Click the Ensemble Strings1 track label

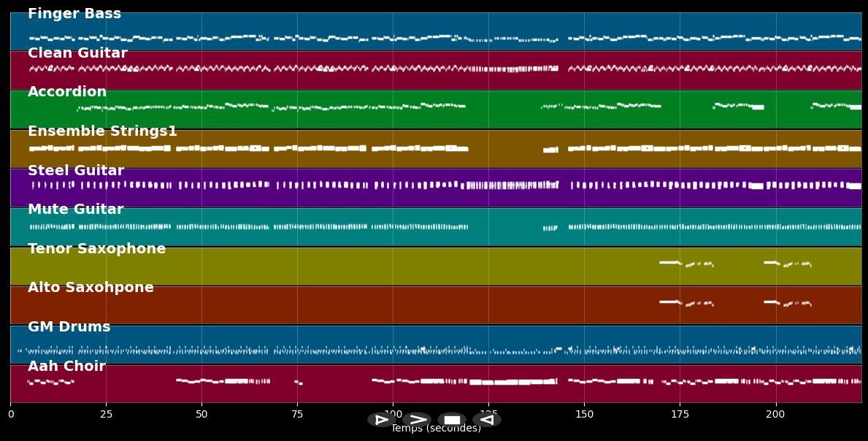pos(102,131)
